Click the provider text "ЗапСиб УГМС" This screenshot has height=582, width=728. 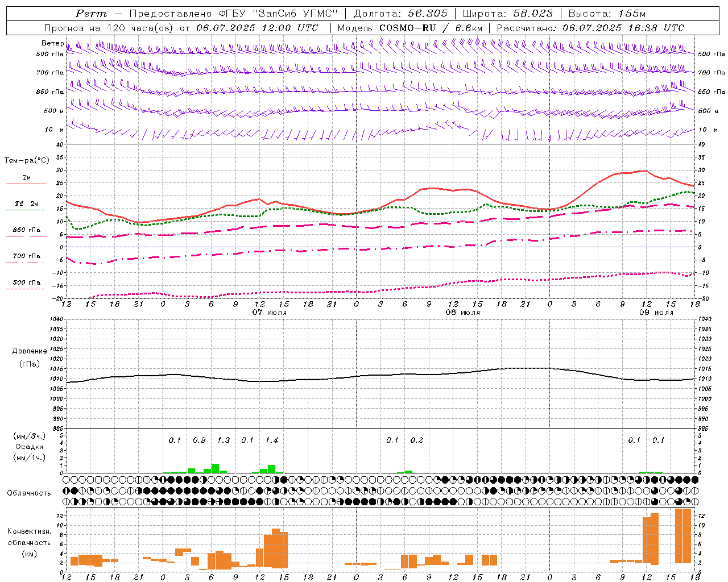[294, 14]
